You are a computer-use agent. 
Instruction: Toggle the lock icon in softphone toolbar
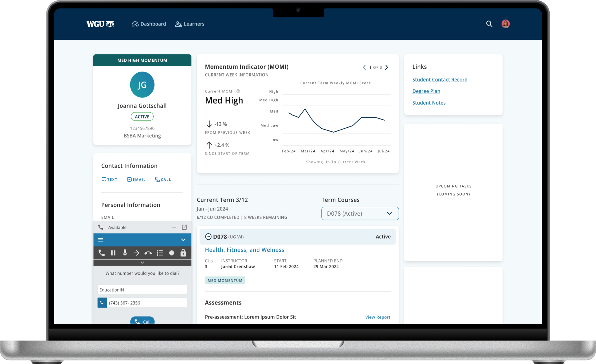coord(183,253)
